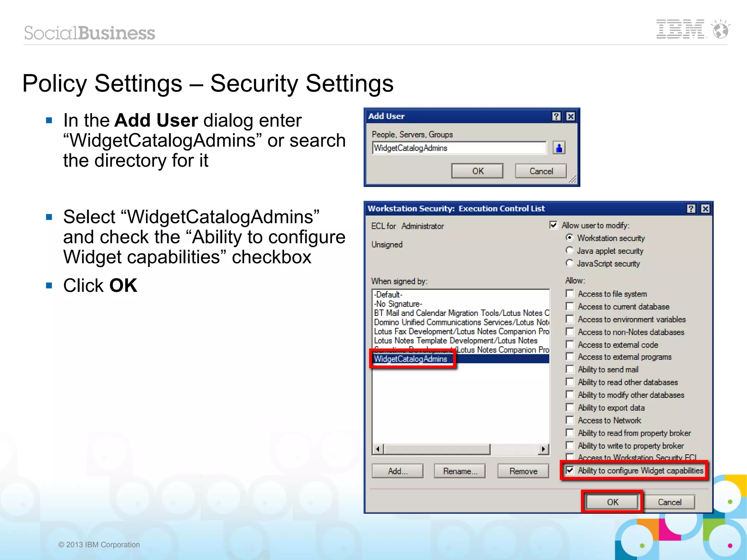Enable Access to file system checkbox
Image resolution: width=747 pixels, height=560 pixels.
(x=570, y=294)
